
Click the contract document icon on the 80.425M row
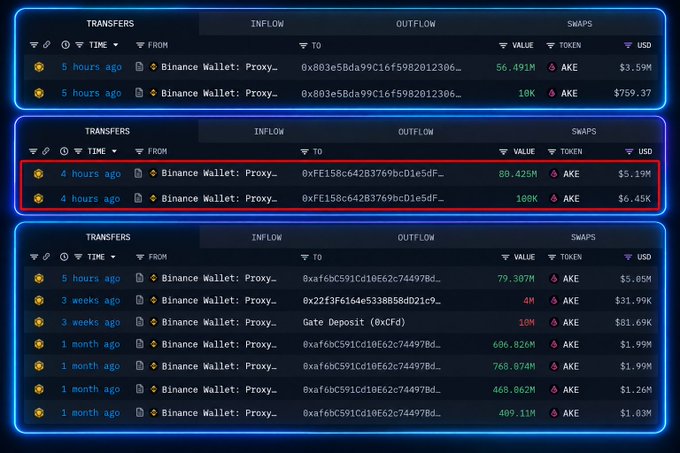coord(138,173)
